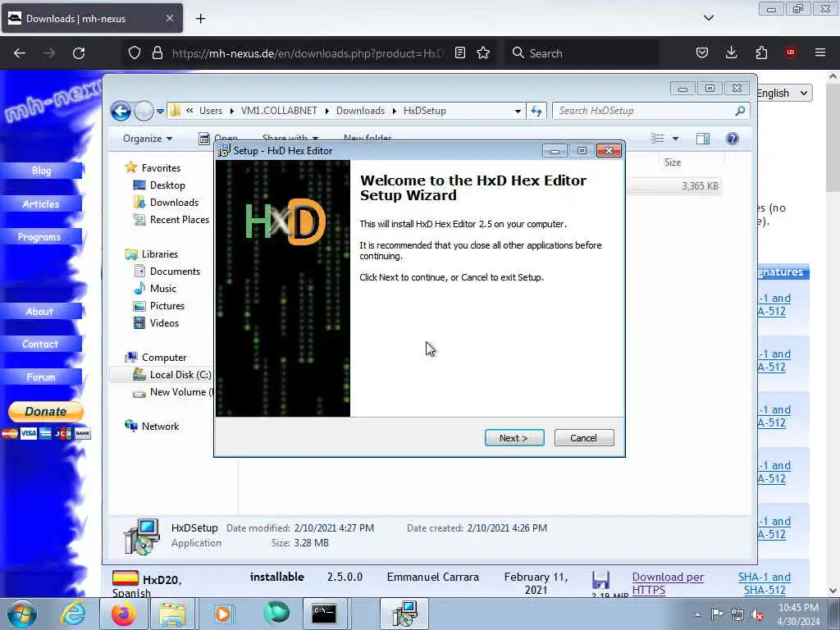Select Users in Explorer breadcrumb

(x=211, y=111)
